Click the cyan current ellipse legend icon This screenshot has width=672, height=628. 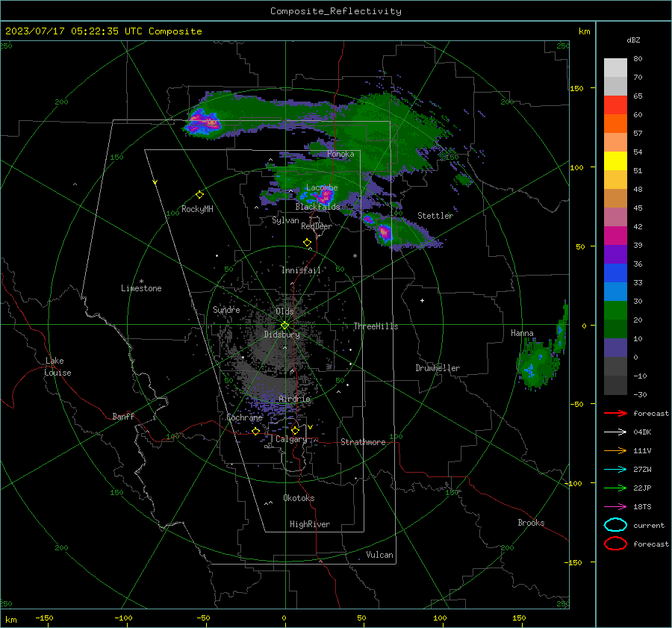coord(615,525)
